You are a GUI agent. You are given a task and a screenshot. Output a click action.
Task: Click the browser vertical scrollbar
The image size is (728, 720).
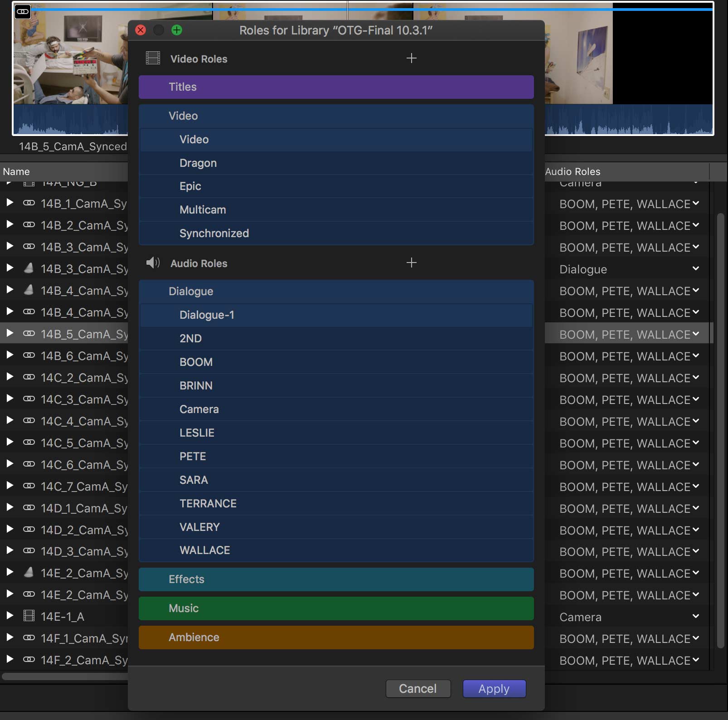(720, 431)
